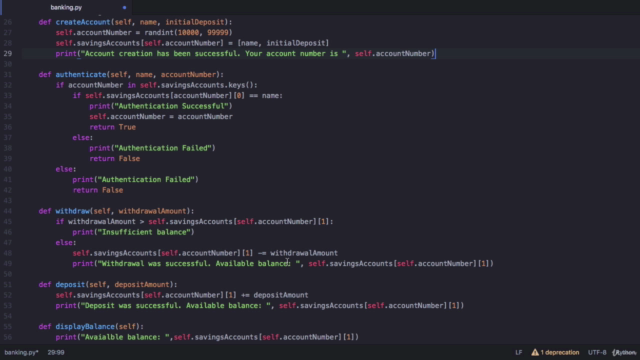640x360 pixels.
Task: Click line number 29 in the gutter
Action: pyautogui.click(x=8, y=53)
